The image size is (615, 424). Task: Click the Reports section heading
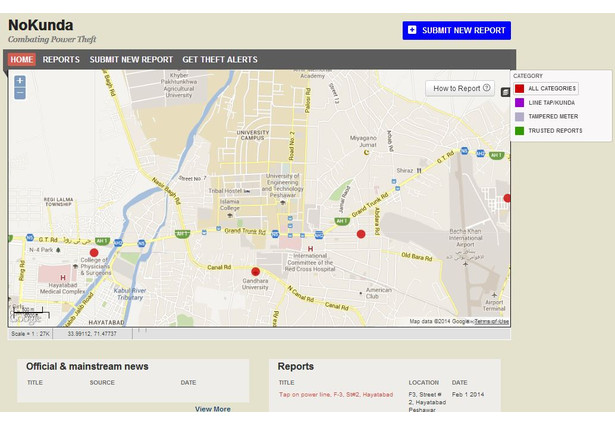(296, 366)
